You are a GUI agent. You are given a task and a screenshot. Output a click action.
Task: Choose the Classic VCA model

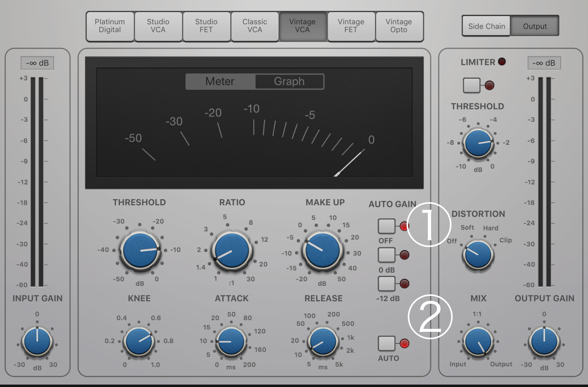[255, 26]
